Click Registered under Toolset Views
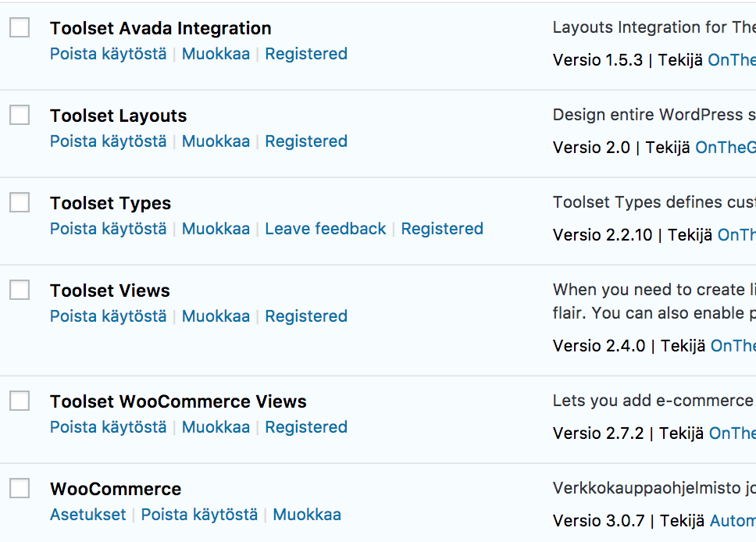Screen dimensions: 756x542 click(x=306, y=316)
